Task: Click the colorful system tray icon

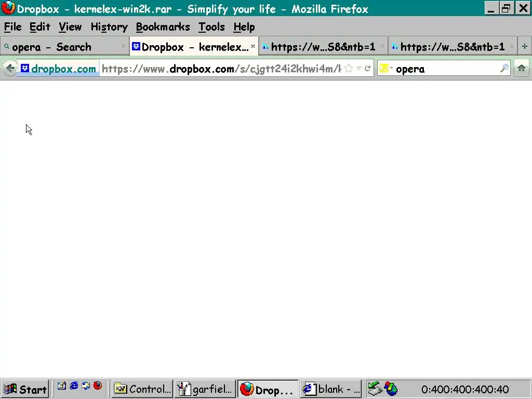Action: point(391,389)
